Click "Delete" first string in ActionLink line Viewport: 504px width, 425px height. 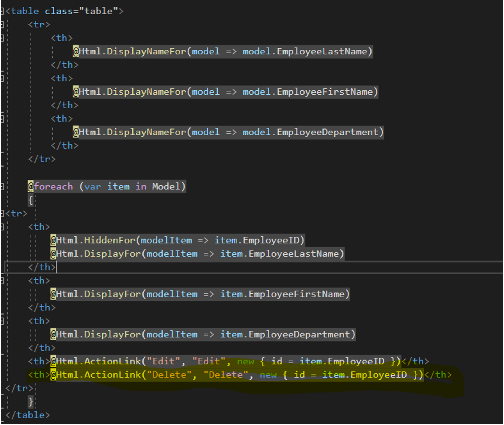point(169,375)
